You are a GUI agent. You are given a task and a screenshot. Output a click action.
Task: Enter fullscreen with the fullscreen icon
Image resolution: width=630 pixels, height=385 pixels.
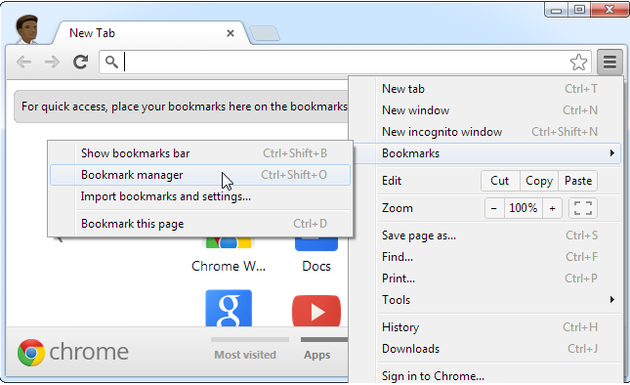(583, 208)
